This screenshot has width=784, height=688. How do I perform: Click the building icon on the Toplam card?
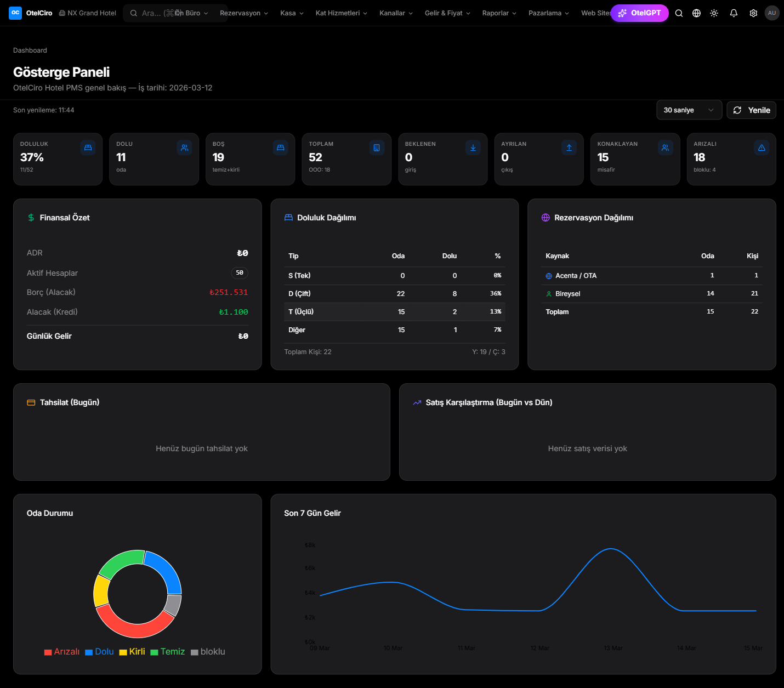click(377, 147)
